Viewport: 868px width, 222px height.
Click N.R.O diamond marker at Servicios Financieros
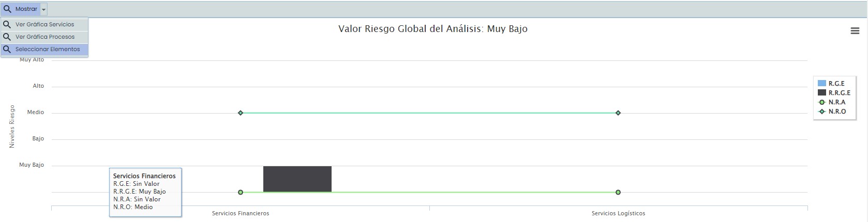point(241,113)
